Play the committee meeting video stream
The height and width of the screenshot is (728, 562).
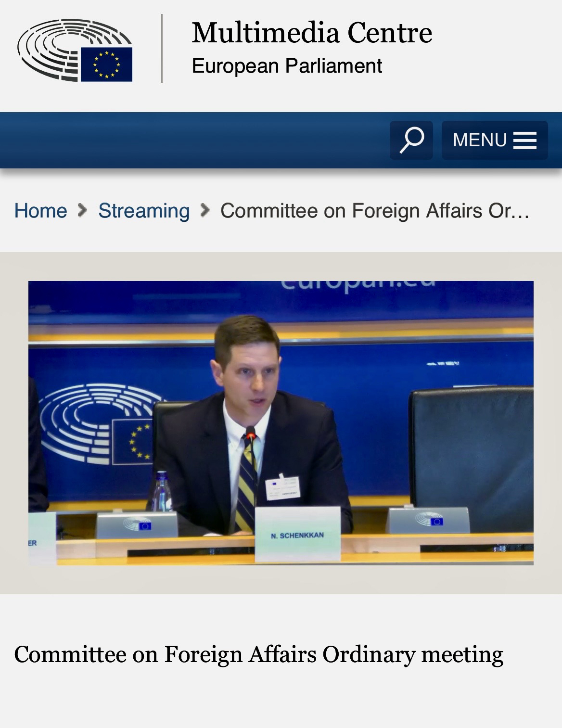[x=281, y=422]
